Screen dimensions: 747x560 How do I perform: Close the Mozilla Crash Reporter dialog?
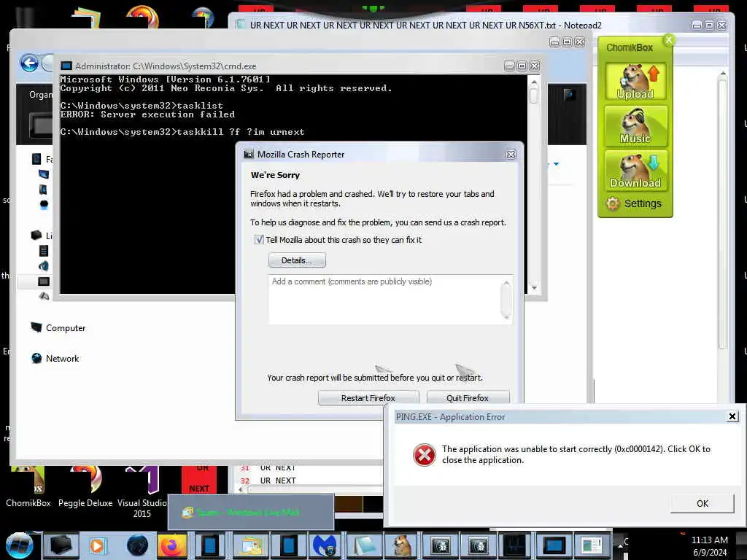[511, 155]
